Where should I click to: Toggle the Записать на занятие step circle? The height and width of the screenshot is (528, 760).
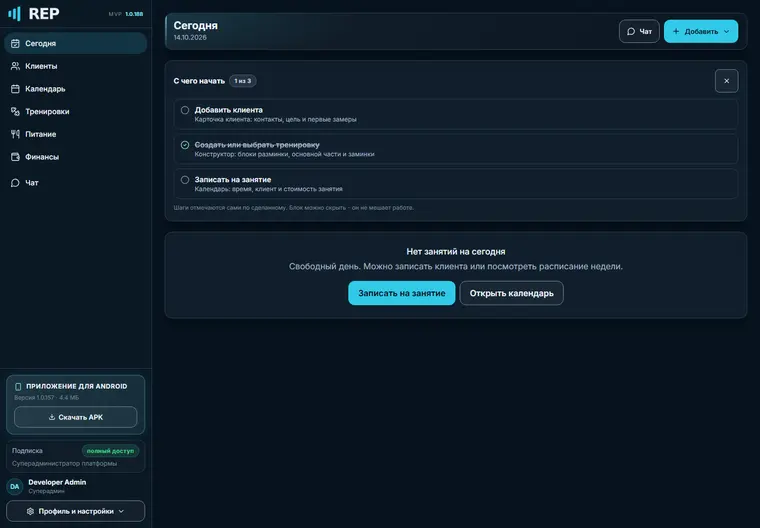point(185,180)
